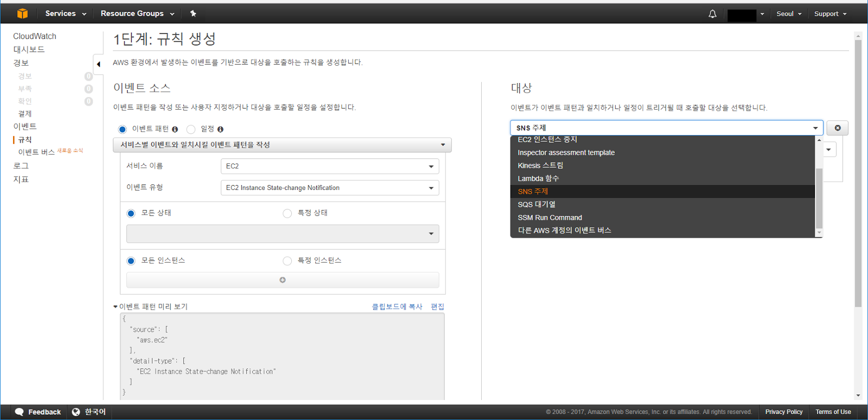Open CloudWatch in the sidebar

pyautogui.click(x=35, y=36)
